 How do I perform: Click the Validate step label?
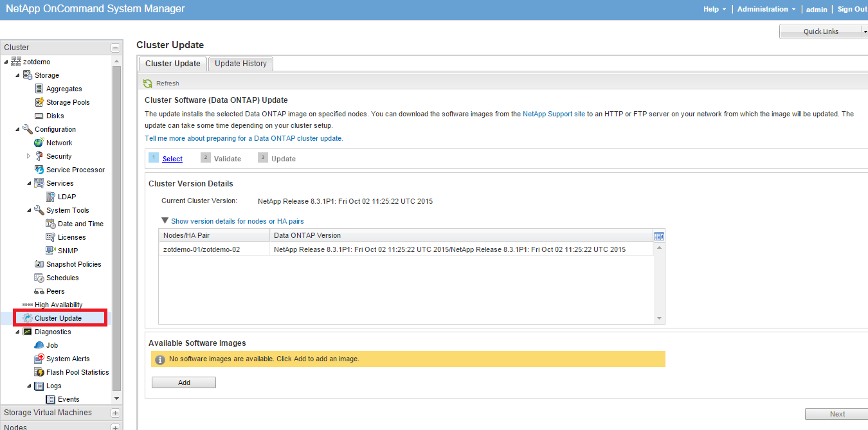click(x=228, y=159)
